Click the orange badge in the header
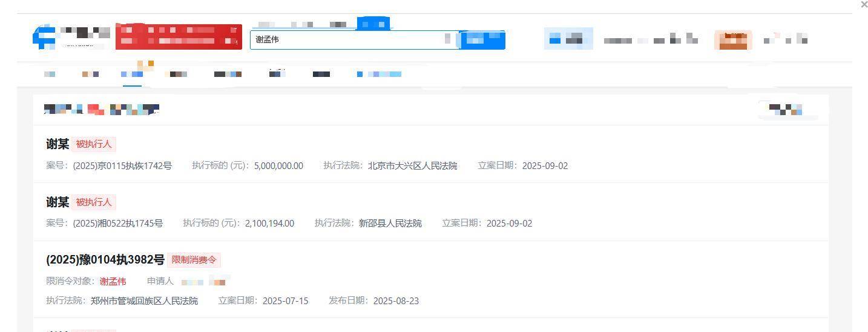Screen dimensions: 868x332 (733, 40)
